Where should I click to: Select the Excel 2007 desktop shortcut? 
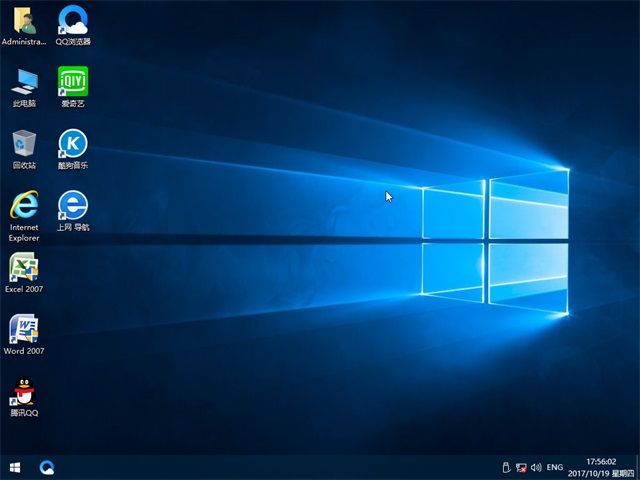(x=24, y=268)
